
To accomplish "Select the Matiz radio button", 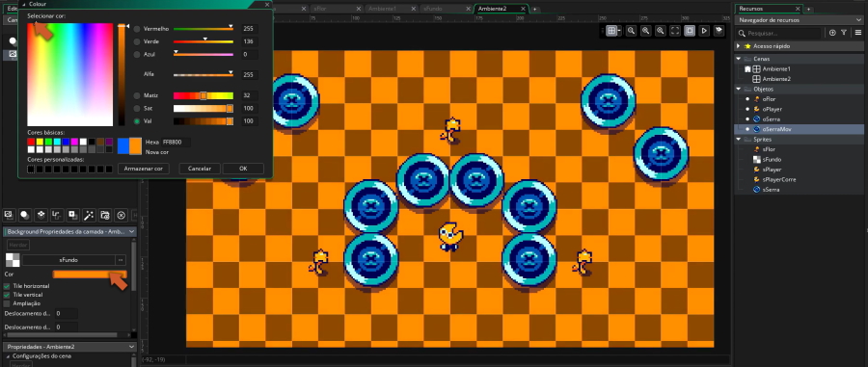I will point(137,95).
